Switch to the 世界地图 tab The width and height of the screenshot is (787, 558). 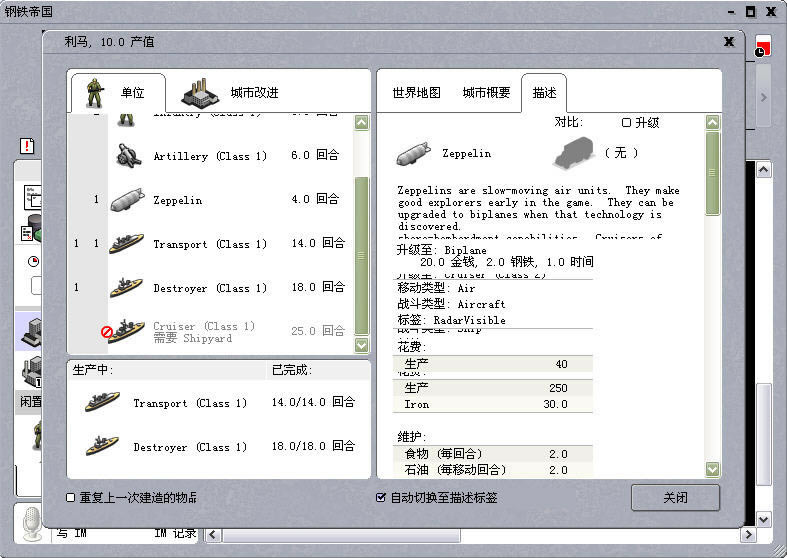click(416, 93)
